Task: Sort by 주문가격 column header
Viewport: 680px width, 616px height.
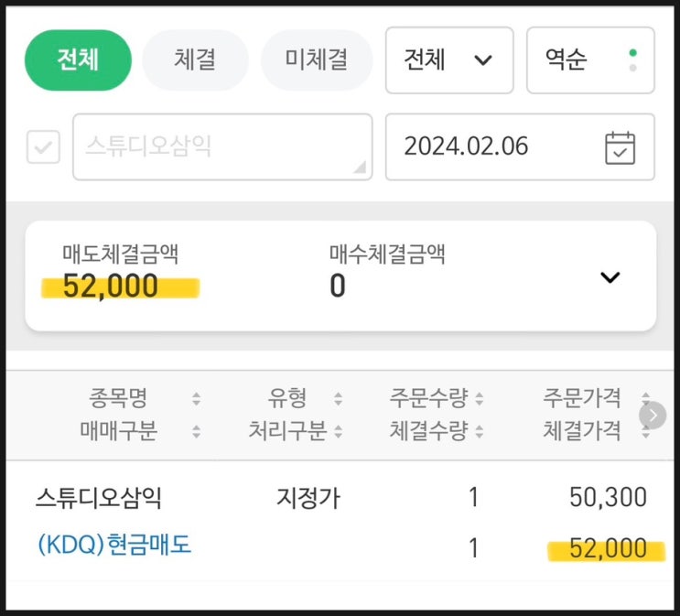Action: tap(582, 399)
